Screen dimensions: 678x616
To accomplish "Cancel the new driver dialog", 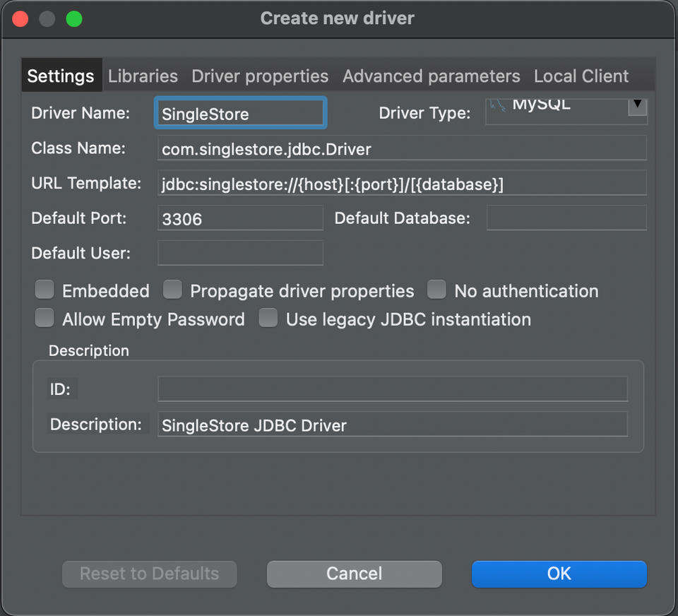I will tap(354, 574).
